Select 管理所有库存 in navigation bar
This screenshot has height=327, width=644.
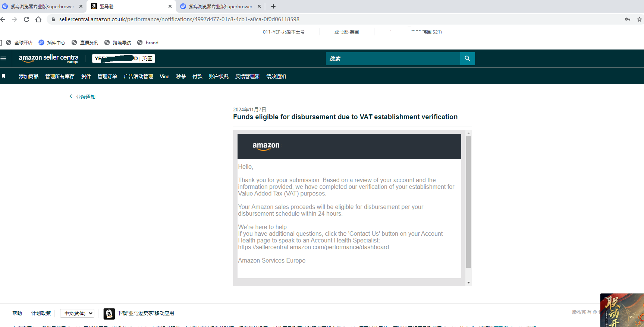[60, 76]
